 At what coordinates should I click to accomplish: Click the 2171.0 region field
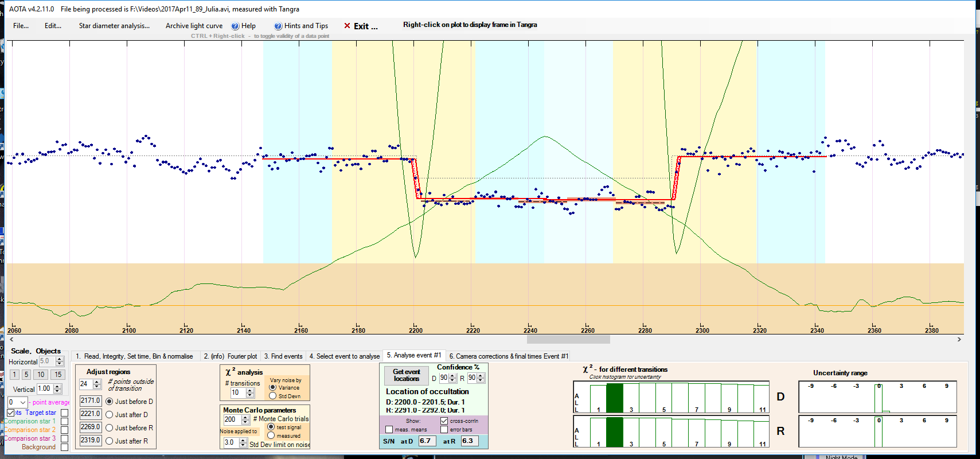coord(90,400)
